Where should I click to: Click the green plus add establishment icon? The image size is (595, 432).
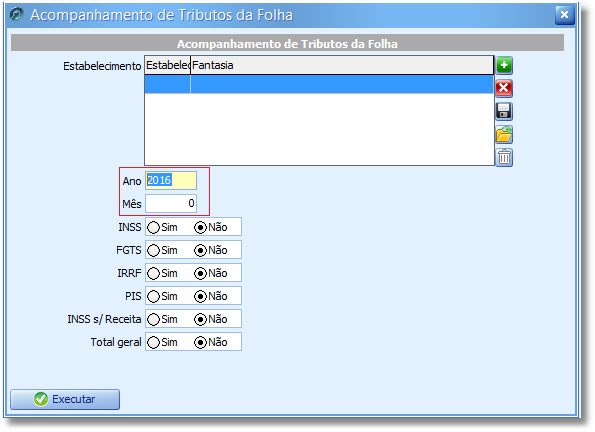pos(504,65)
